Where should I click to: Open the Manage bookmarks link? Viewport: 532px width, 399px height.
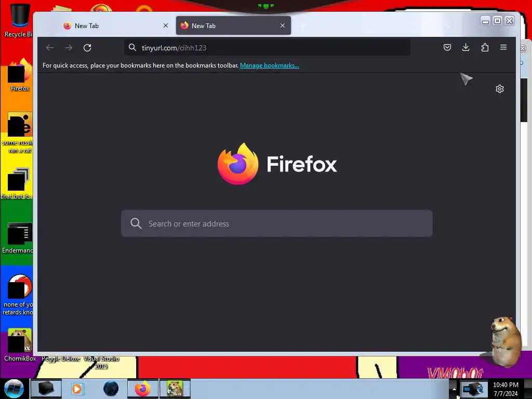click(270, 65)
